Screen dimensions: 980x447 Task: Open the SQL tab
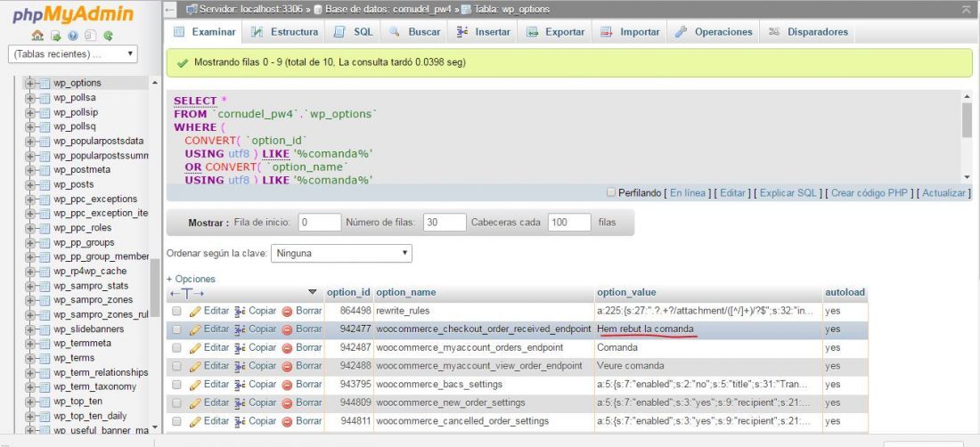click(x=353, y=32)
